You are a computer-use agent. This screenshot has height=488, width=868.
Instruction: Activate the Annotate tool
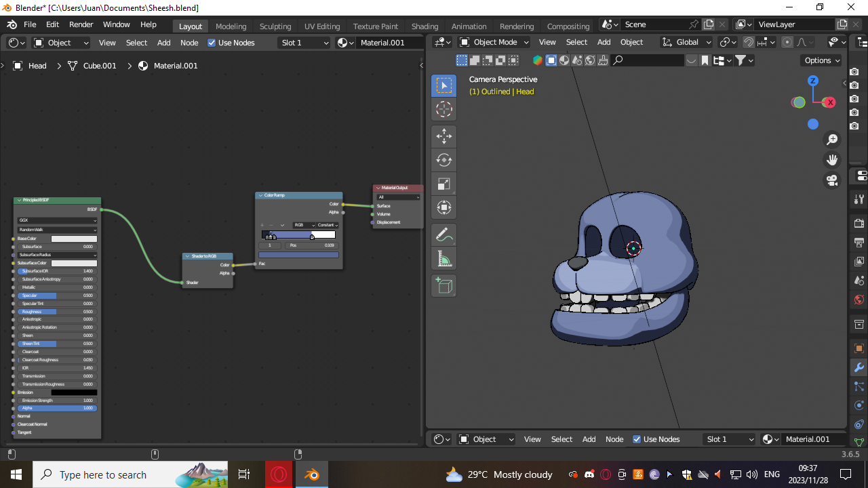point(443,235)
